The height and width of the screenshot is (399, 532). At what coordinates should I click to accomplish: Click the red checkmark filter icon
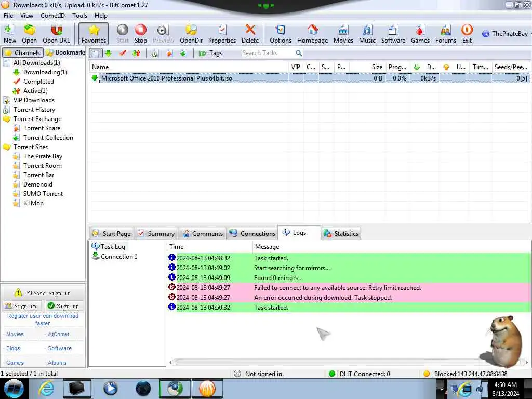coord(123,53)
